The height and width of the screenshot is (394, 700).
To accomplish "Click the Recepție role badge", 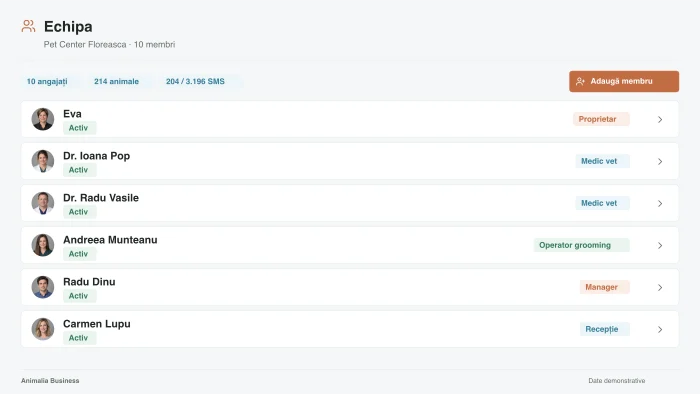I will (604, 329).
